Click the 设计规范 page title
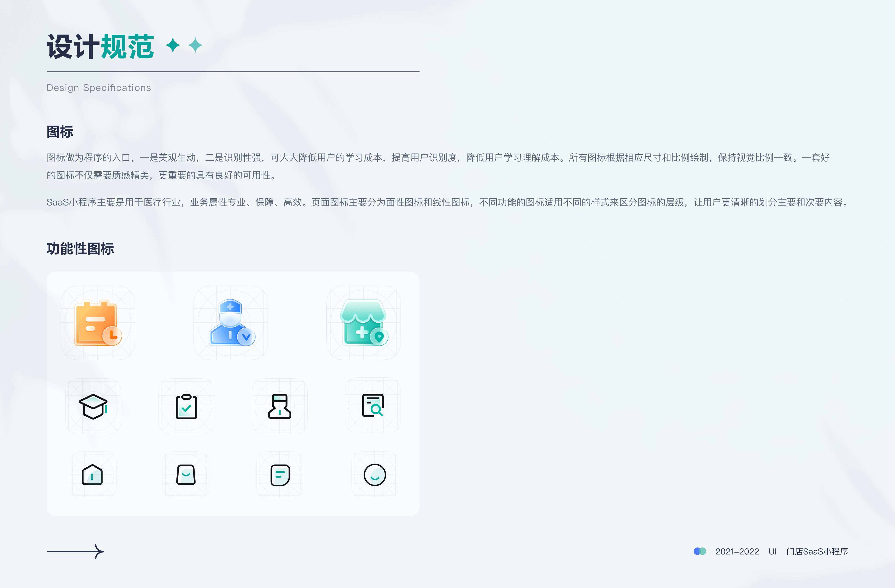 (100, 46)
